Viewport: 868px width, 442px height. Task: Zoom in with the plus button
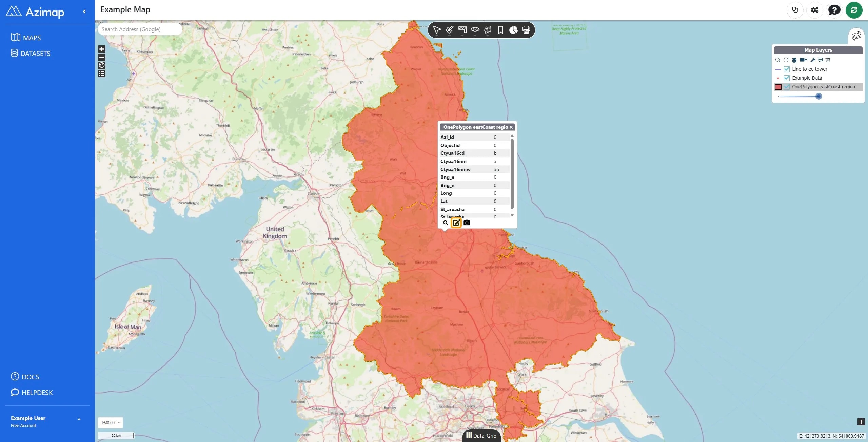(x=102, y=49)
